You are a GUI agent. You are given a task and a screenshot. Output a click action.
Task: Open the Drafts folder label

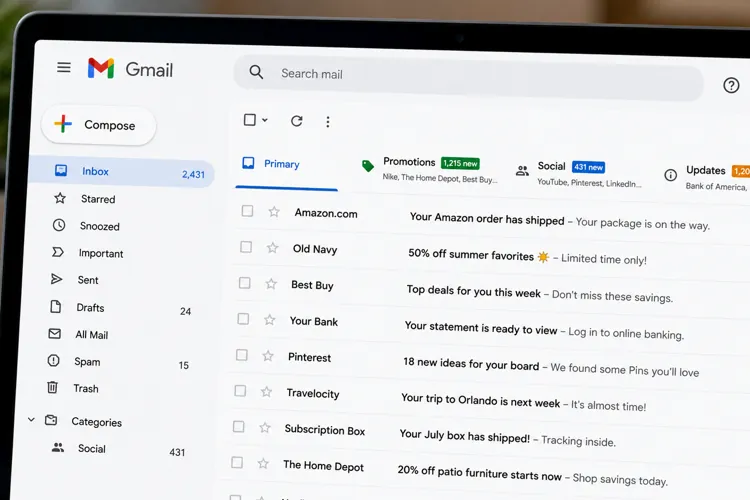(x=90, y=308)
